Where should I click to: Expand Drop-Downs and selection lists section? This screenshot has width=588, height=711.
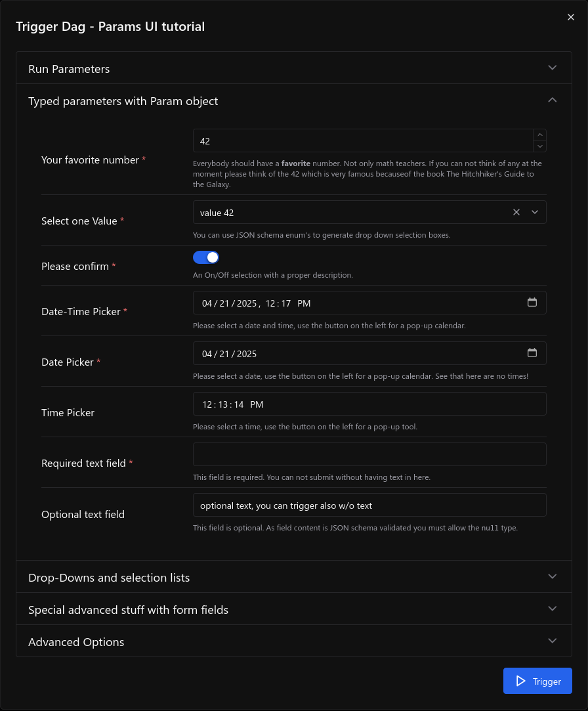[x=293, y=577]
